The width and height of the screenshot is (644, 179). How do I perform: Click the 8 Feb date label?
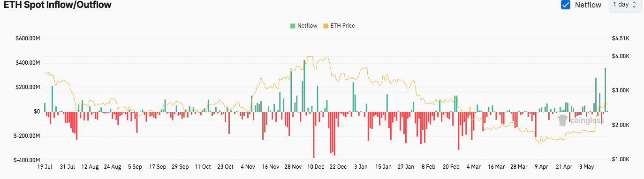428,166
